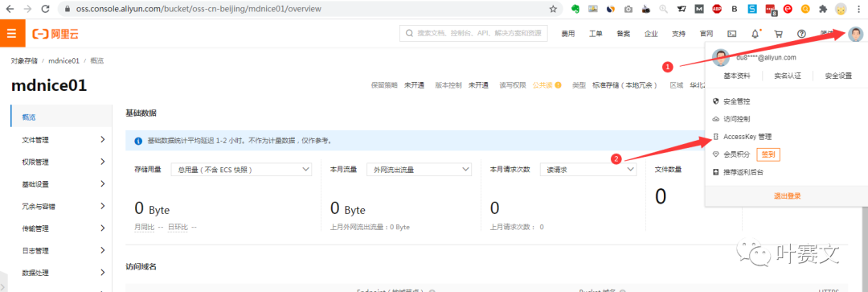Click the browser forward arrow

(x=27, y=9)
